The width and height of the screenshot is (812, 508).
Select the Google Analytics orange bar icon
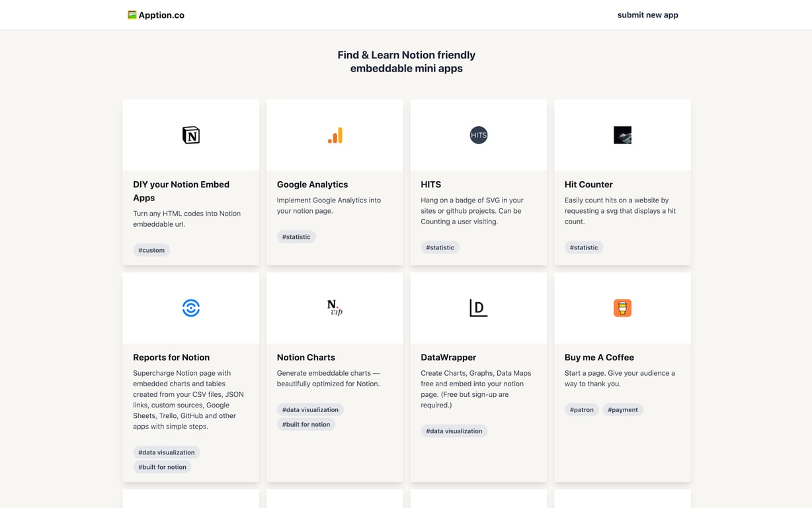[x=335, y=134]
